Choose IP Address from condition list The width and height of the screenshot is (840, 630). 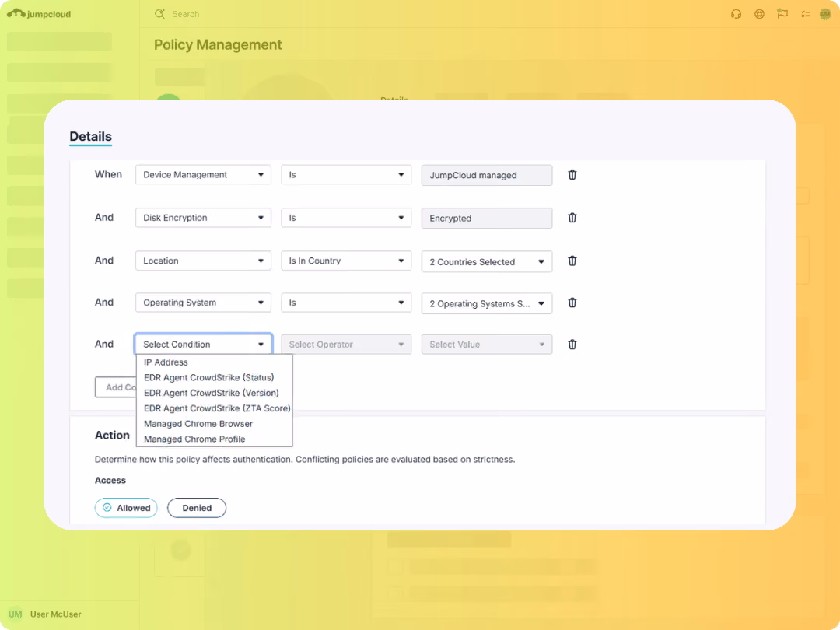click(x=215, y=362)
